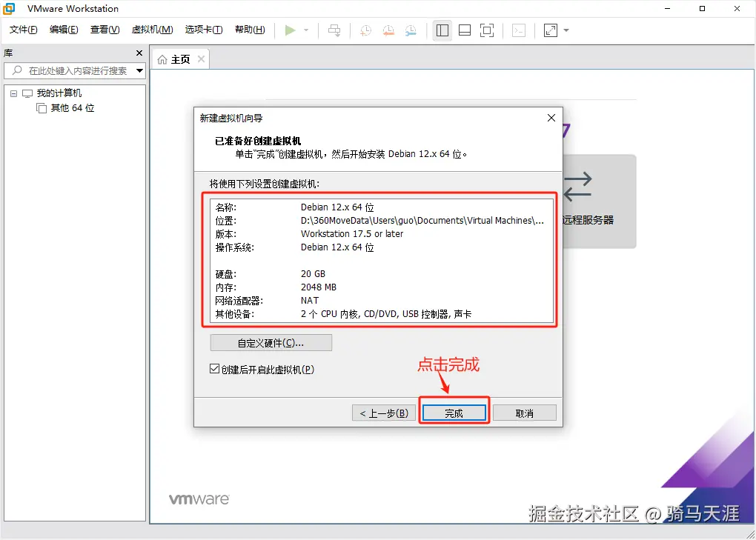The width and height of the screenshot is (756, 540).
Task: Close the library panel
Action: coord(139,53)
